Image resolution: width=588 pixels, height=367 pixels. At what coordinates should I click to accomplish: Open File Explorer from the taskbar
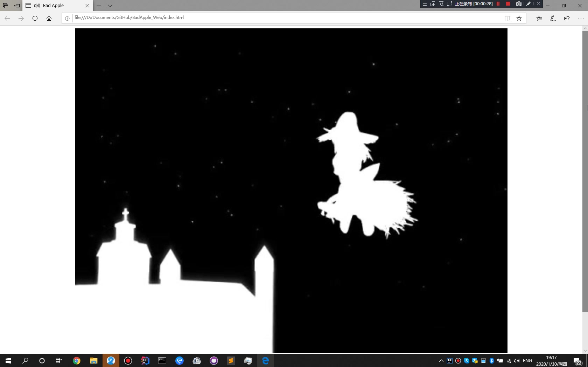[93, 360]
